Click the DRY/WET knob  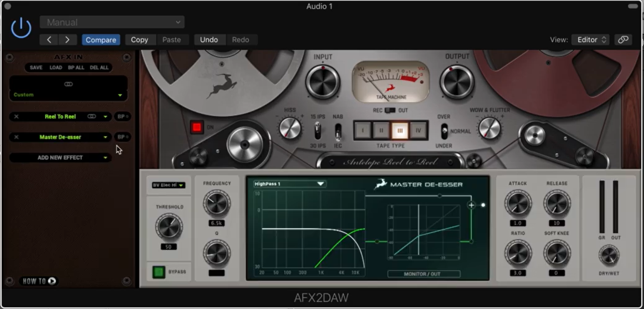tap(609, 256)
